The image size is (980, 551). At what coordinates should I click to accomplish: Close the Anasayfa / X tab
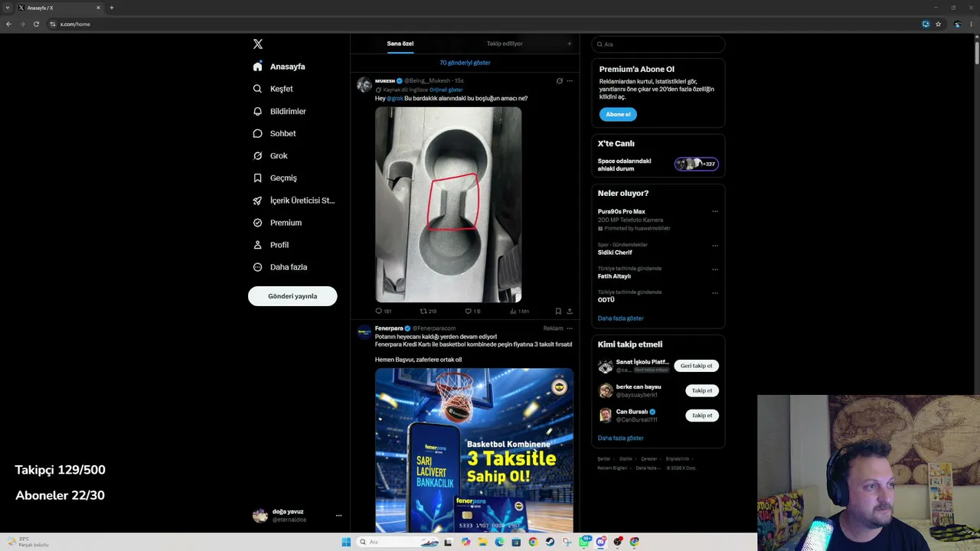point(98,8)
